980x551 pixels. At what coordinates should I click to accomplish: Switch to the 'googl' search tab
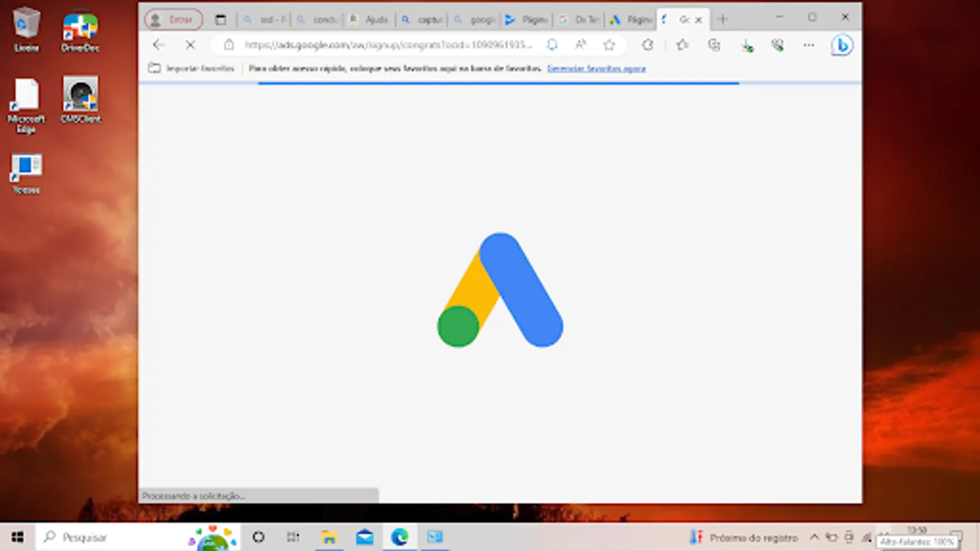(x=475, y=20)
